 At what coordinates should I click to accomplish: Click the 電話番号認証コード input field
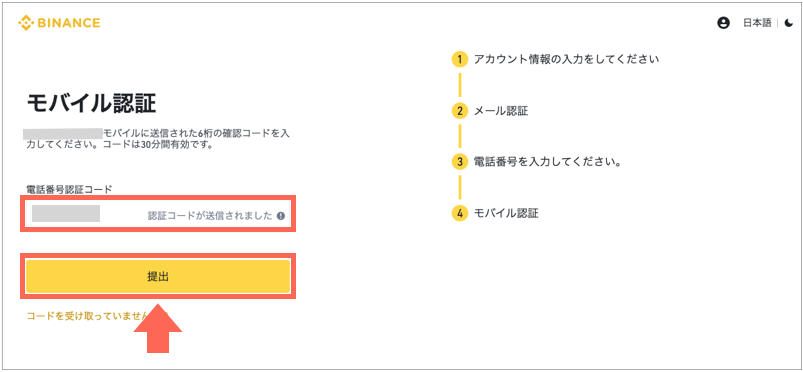point(158,214)
